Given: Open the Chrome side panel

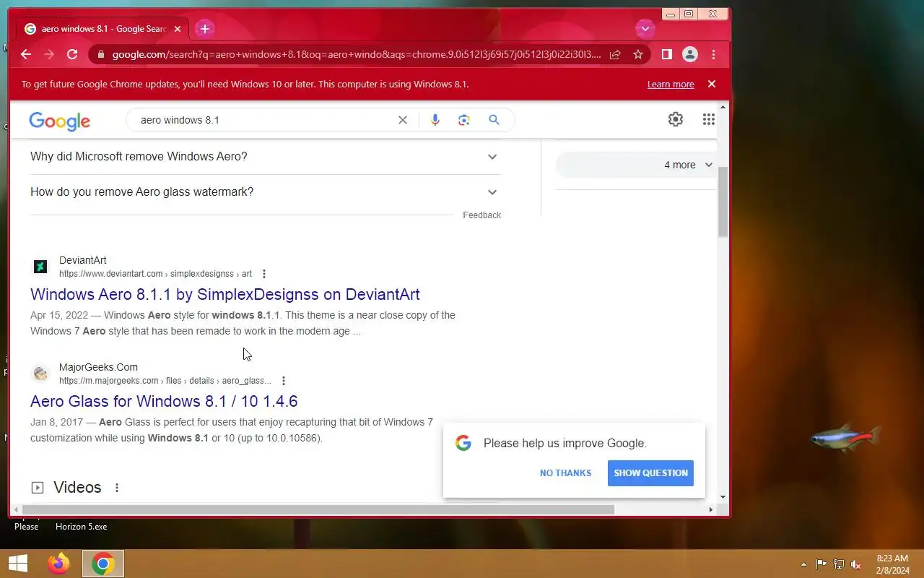Looking at the screenshot, I should point(667,54).
